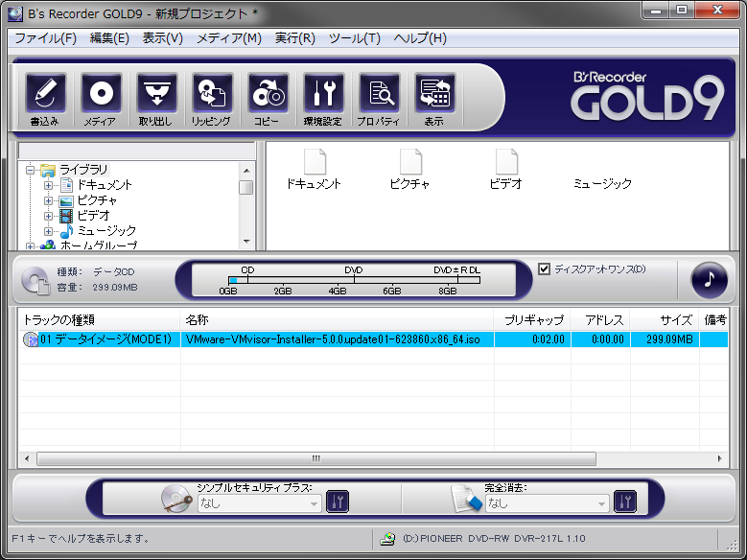Open the メディア toolbar icon
Viewport: 747px width, 560px height.
tap(101, 93)
